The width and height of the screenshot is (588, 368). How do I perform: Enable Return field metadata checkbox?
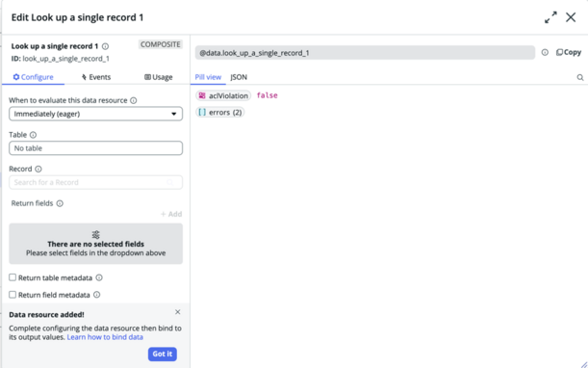click(13, 295)
